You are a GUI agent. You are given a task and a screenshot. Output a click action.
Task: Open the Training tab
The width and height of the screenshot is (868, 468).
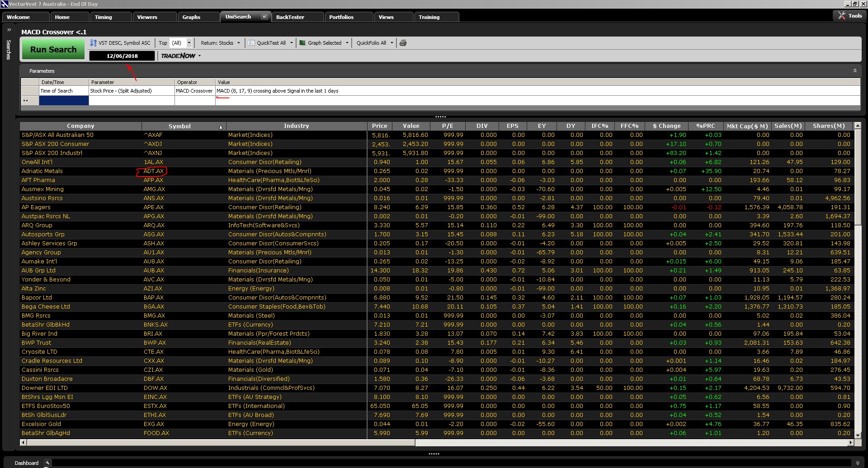point(436,17)
